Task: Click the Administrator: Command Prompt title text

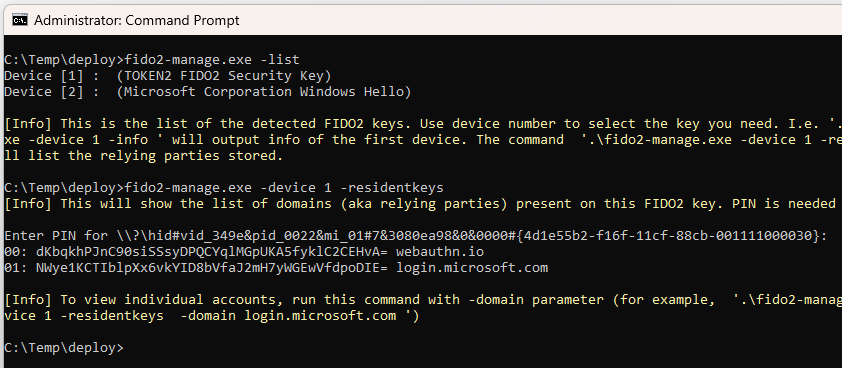Action: pos(136,20)
